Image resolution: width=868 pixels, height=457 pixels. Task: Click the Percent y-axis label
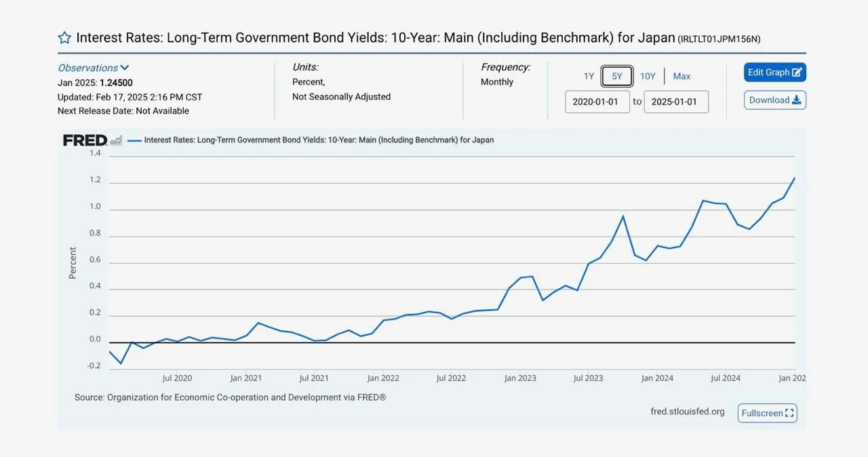73,263
